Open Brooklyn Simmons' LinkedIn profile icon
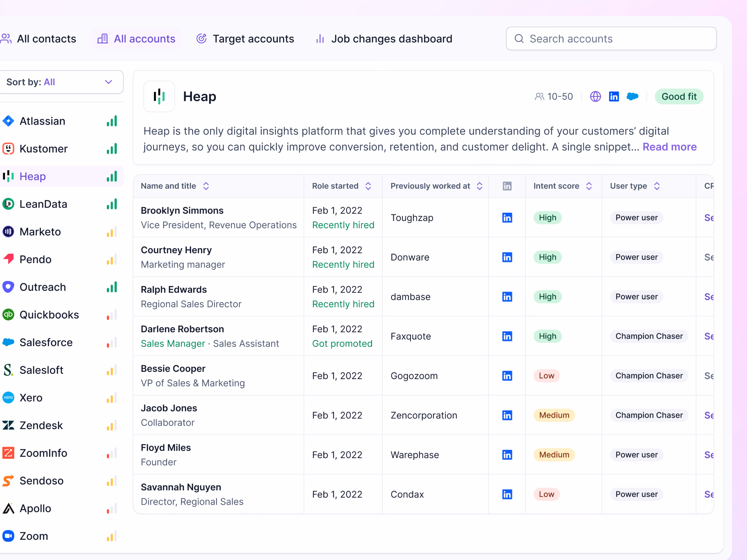Viewport: 747px width, 560px height. 507,218
